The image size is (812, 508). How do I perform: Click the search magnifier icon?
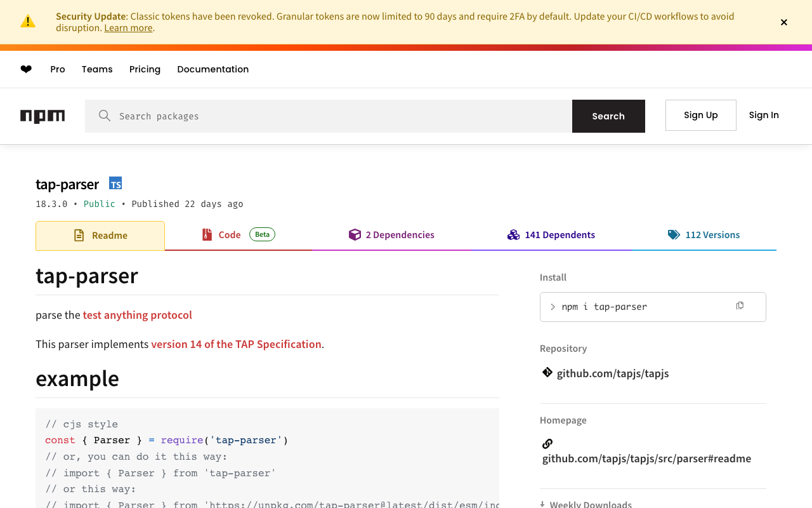coord(105,116)
